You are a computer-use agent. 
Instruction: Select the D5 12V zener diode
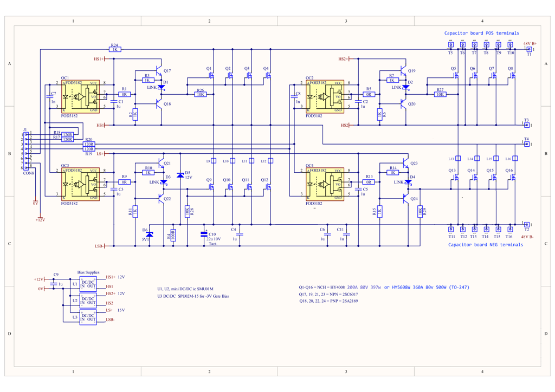[x=180, y=175]
